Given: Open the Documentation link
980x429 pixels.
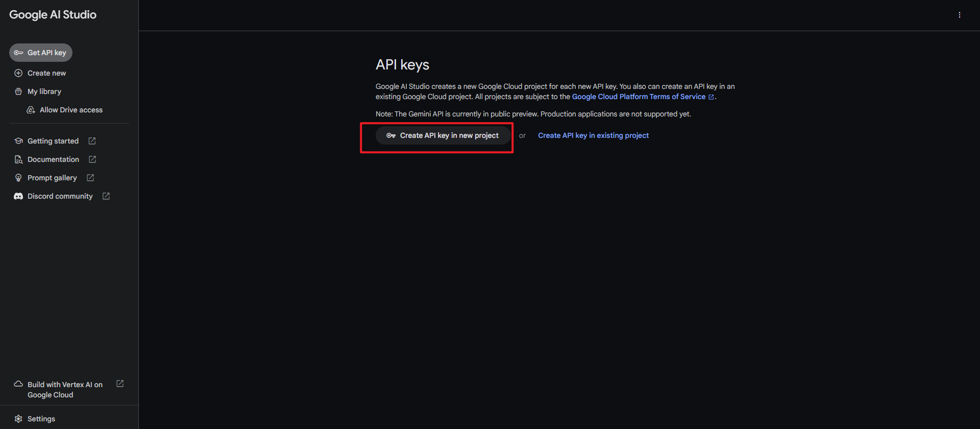Looking at the screenshot, I should click(53, 159).
